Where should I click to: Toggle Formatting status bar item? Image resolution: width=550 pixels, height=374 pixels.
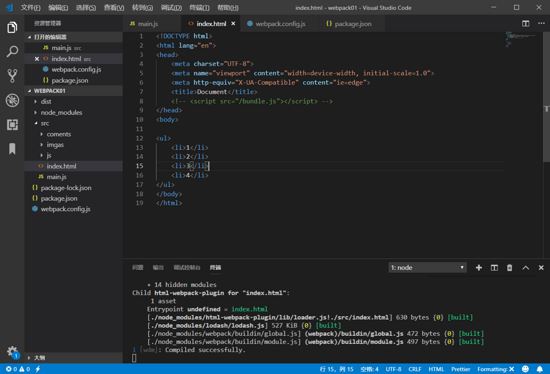click(x=496, y=369)
